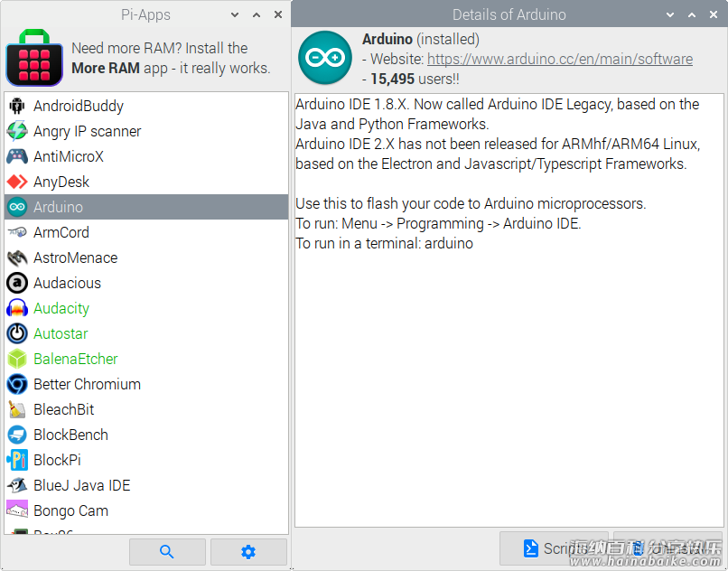
Task: Click the Bongo Cam cat icon
Action: (x=17, y=510)
